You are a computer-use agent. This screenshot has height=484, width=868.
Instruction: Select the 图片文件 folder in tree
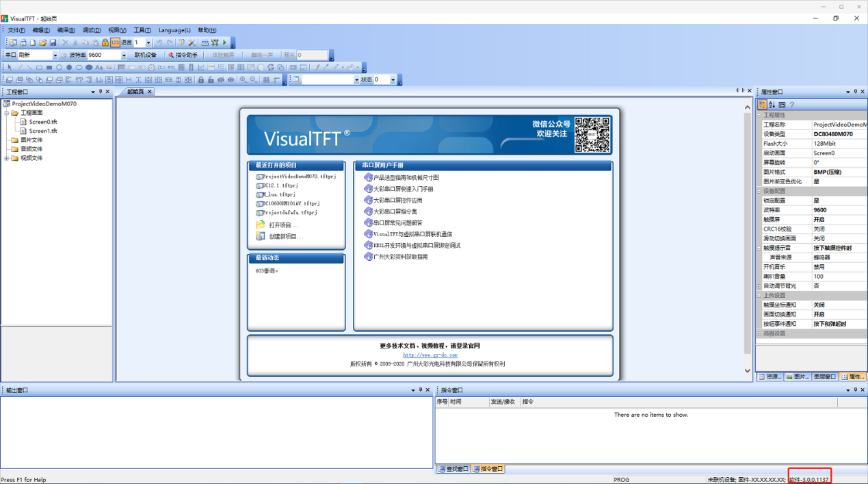click(31, 140)
